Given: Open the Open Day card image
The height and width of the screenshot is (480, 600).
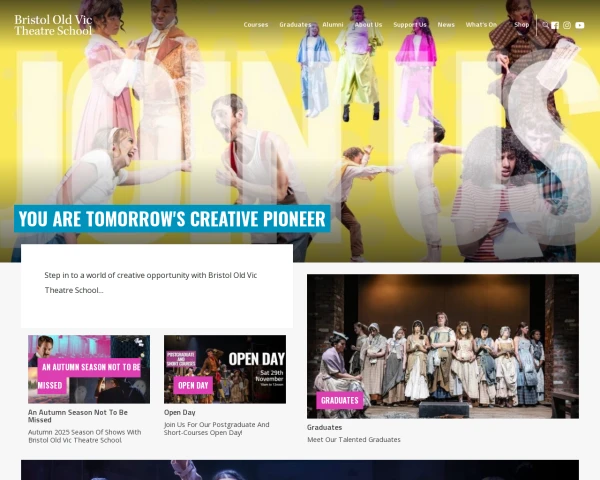Looking at the screenshot, I should (225, 369).
